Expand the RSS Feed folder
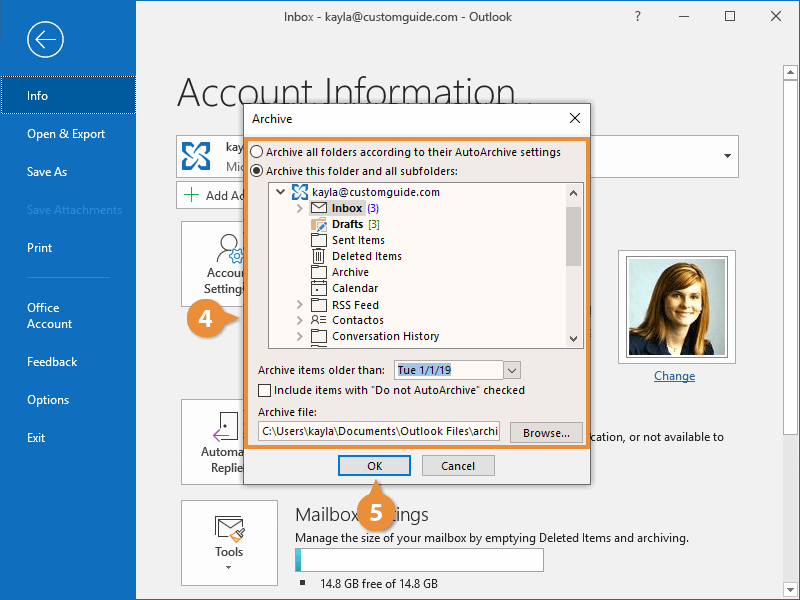The image size is (800, 600). [x=299, y=305]
